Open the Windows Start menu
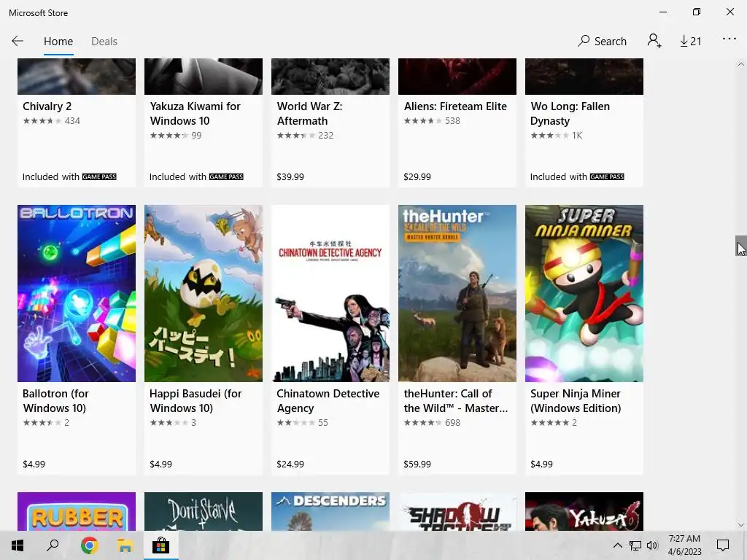The image size is (747, 560). tap(18, 545)
